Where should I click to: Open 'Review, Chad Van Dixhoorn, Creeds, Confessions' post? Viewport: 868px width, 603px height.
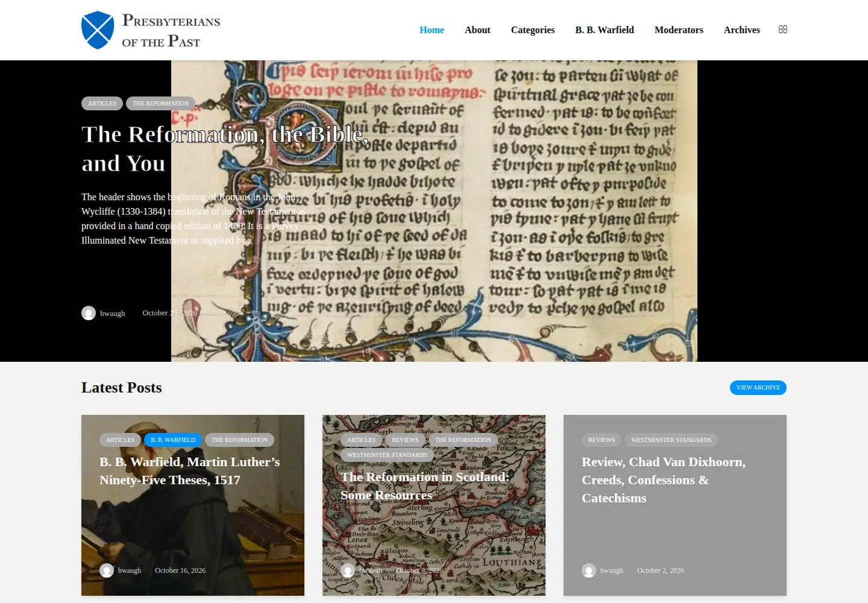(x=664, y=480)
